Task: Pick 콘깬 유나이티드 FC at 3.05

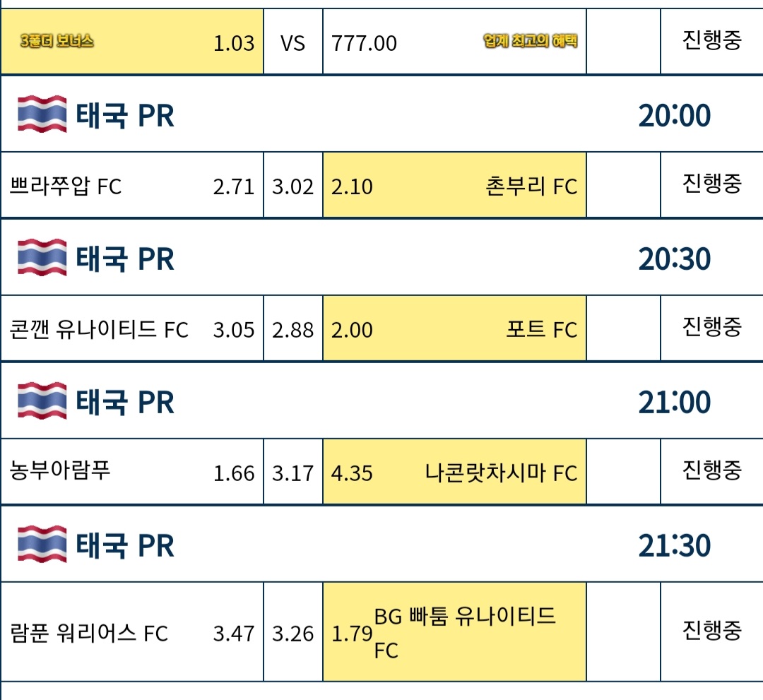Action: tap(132, 328)
